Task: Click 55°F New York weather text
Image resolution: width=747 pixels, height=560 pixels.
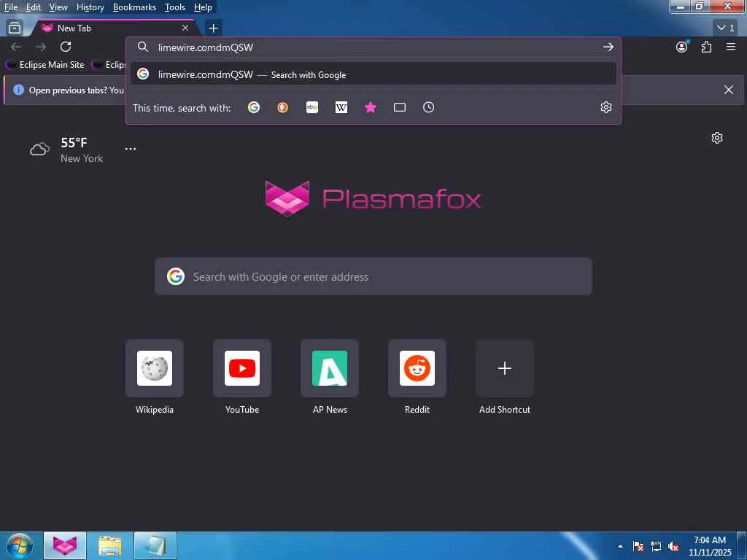Action: tap(82, 150)
